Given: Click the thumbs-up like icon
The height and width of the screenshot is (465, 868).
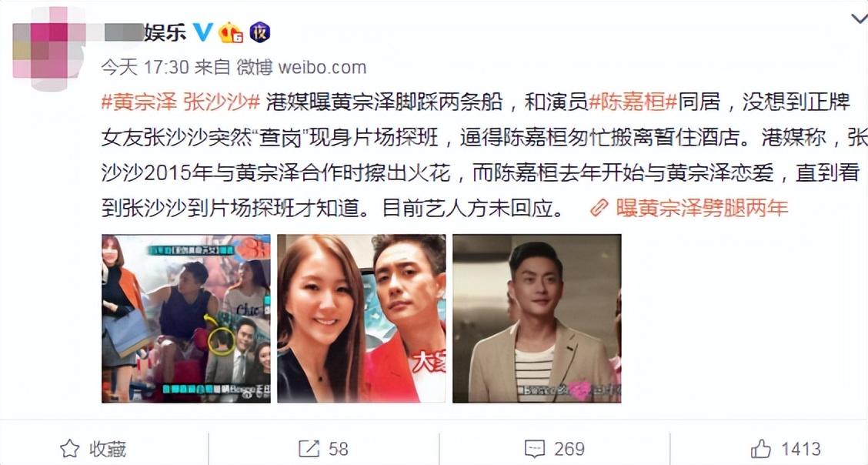Looking at the screenshot, I should tap(761, 448).
